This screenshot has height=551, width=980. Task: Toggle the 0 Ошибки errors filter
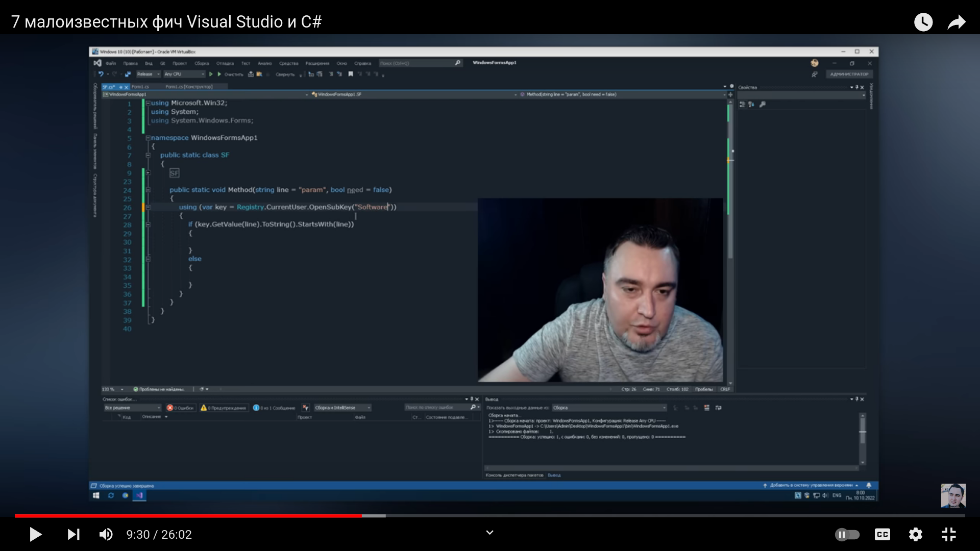coord(181,408)
